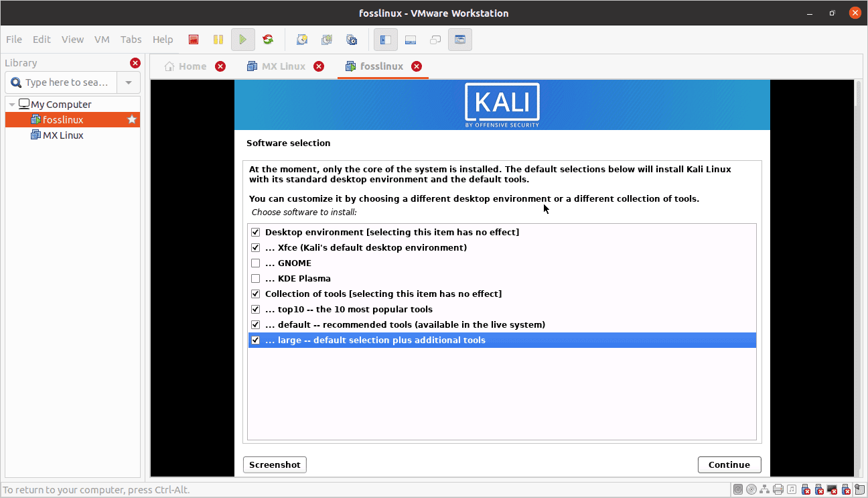Click the printer status icon

(778, 490)
